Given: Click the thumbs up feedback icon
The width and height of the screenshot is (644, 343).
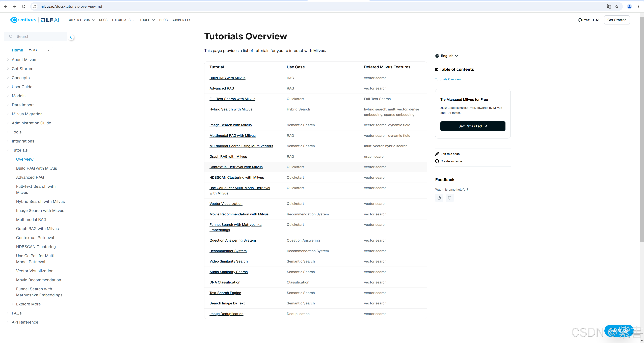Looking at the screenshot, I should (439, 198).
